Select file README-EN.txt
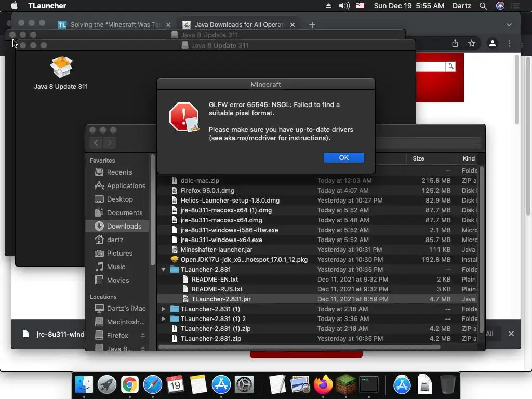 coord(317,279)
